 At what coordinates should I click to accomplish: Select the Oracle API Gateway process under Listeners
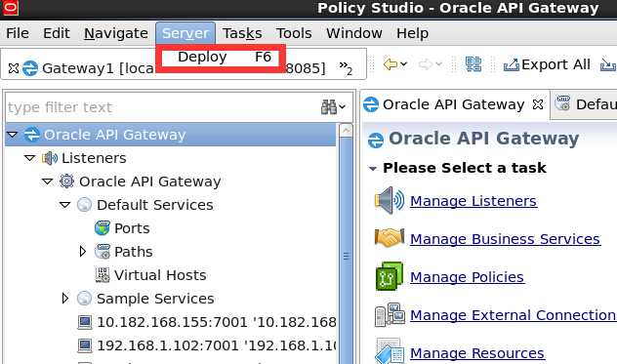coord(150,182)
